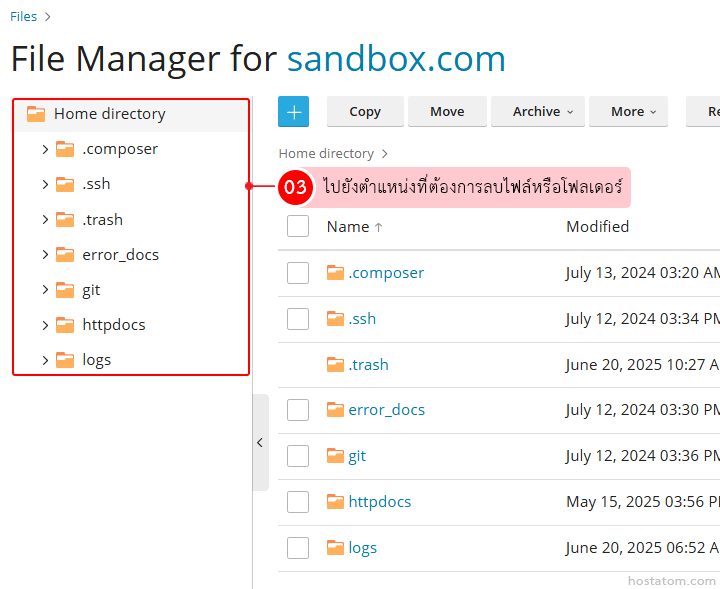Open the Files breadcrumb link

click(x=23, y=16)
